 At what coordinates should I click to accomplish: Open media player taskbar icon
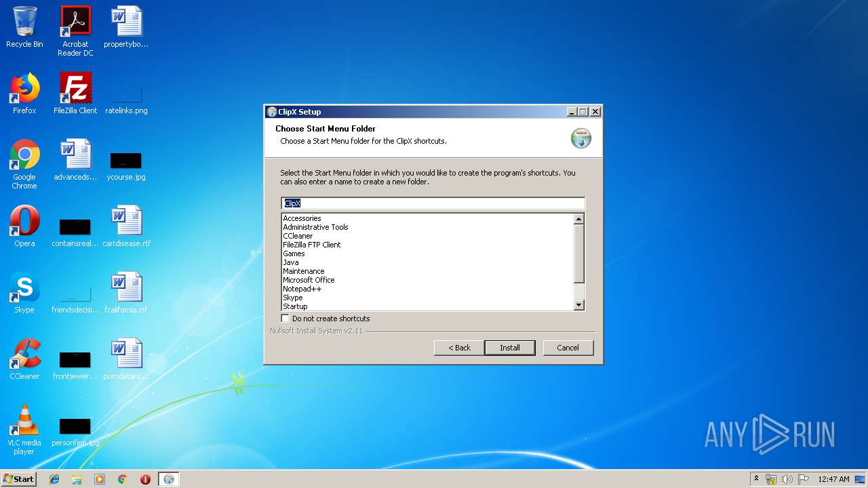tap(100, 479)
